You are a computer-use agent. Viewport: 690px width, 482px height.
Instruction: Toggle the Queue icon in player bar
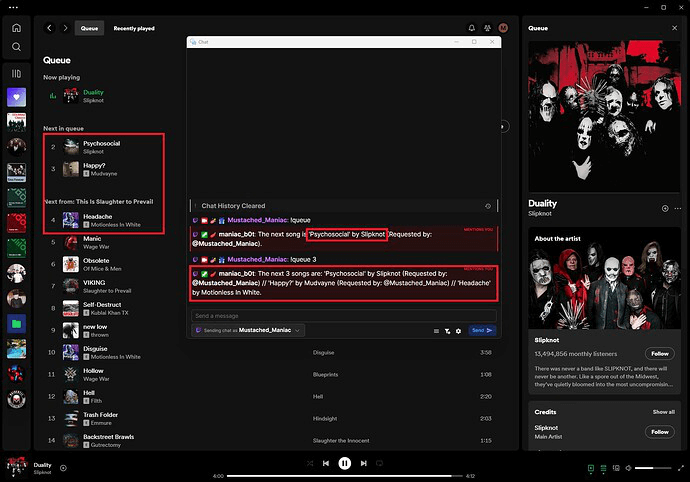pos(603,468)
